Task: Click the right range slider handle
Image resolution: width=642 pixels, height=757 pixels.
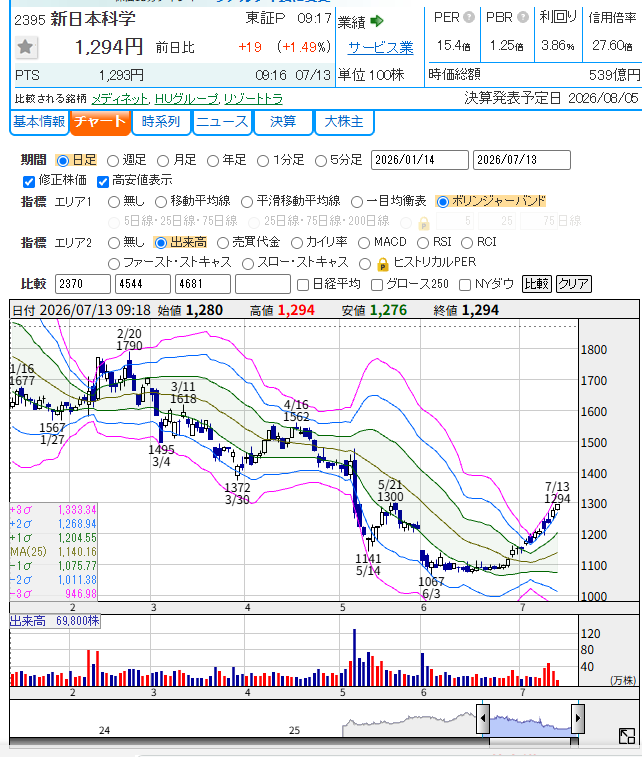Action: [578, 718]
